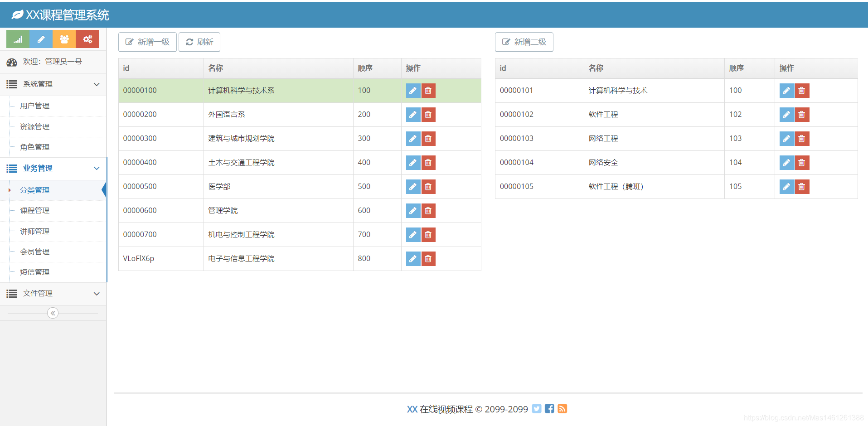The width and height of the screenshot is (868, 426).
Task: Delete the 土木与交通工程学院 row
Action: pyautogui.click(x=428, y=163)
